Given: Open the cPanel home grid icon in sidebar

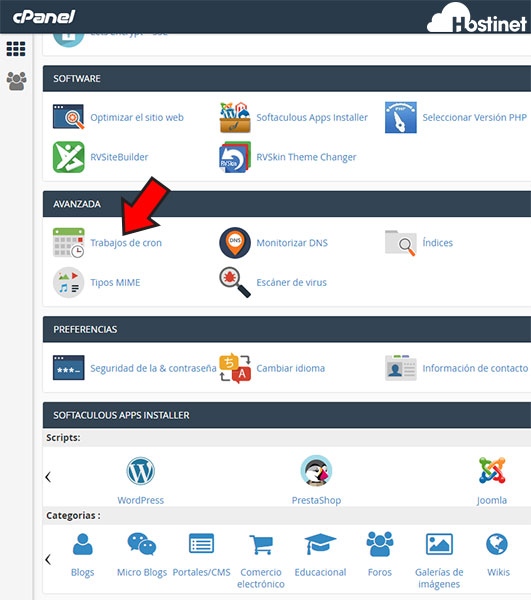Looking at the screenshot, I should (16, 49).
